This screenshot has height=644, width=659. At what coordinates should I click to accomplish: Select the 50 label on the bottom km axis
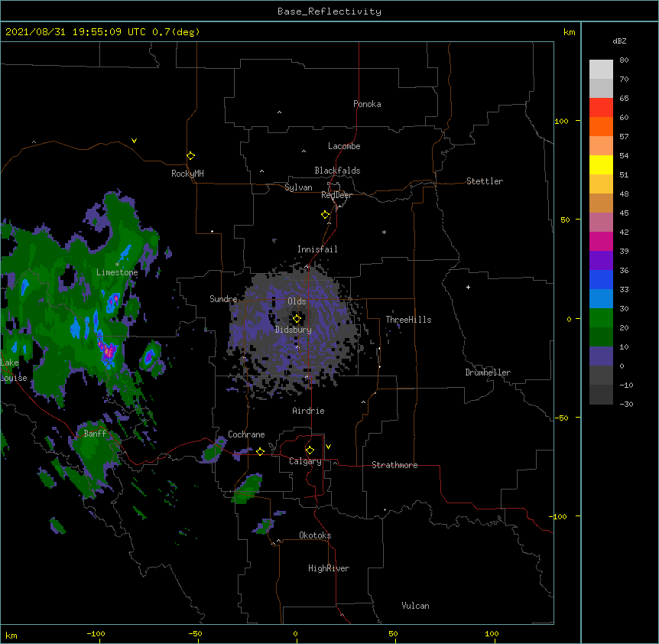[x=393, y=633]
